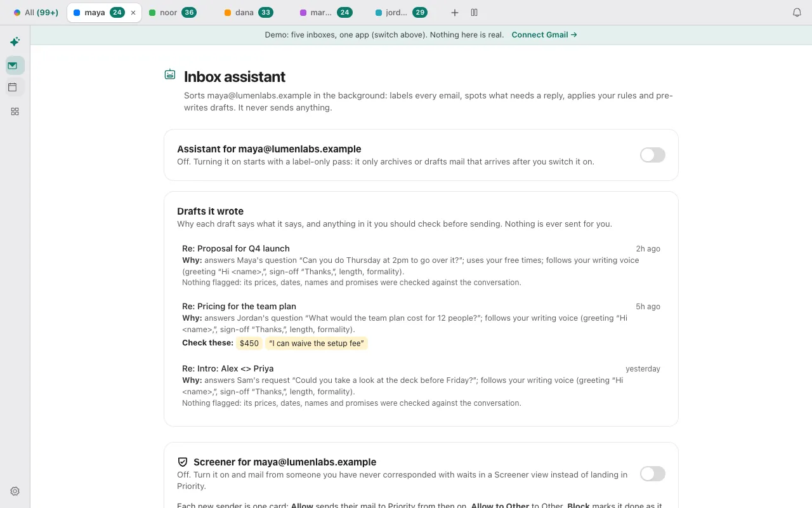Click the yesterday timestamp
This screenshot has height=508, width=812.
point(643,369)
